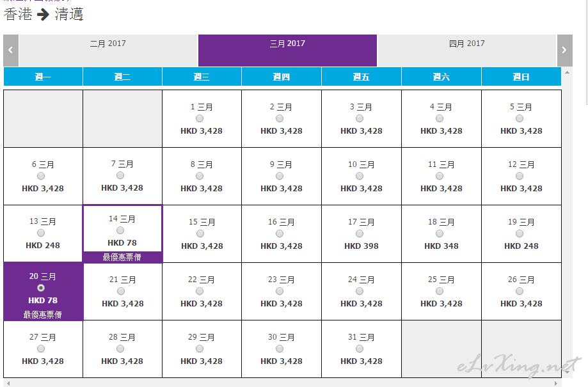The height and width of the screenshot is (387, 588).
Task: Switch to the 二月 2017 tab
Action: tap(108, 44)
